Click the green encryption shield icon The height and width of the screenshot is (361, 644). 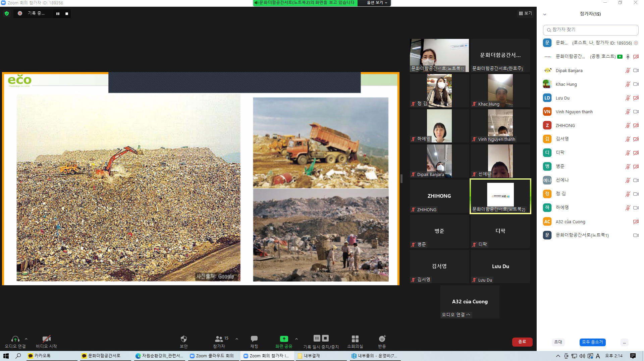tap(7, 13)
